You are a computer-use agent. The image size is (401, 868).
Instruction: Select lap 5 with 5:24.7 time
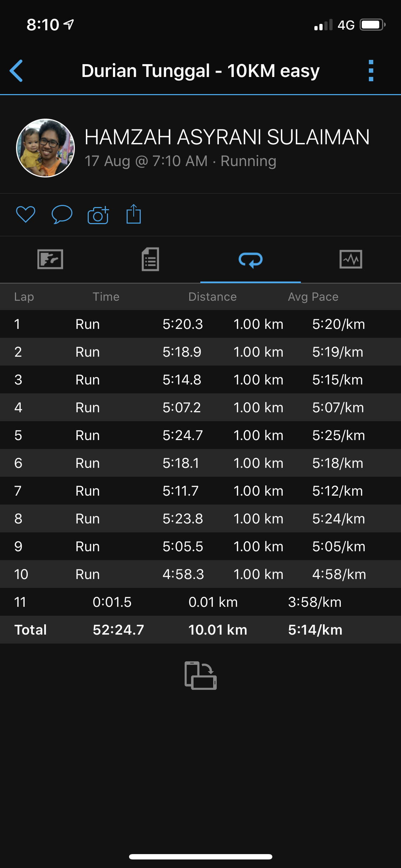click(200, 435)
